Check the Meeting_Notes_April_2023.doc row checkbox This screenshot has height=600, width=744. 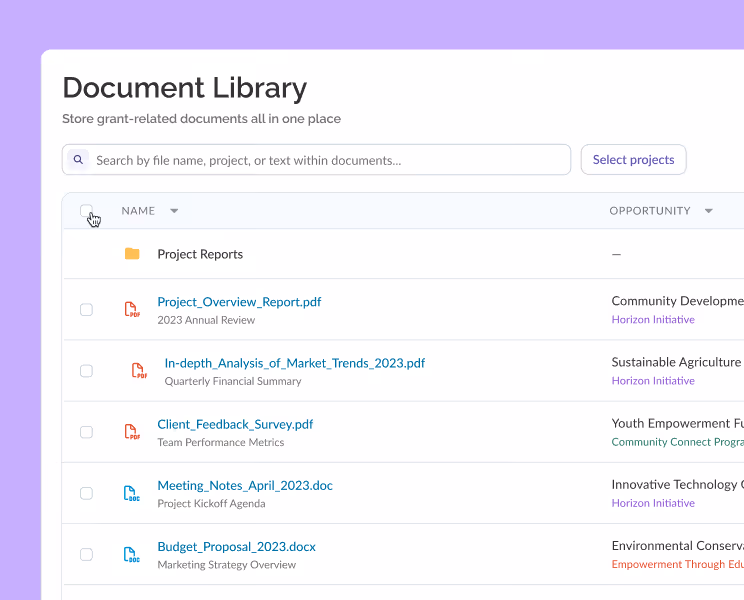pyautogui.click(x=86, y=493)
